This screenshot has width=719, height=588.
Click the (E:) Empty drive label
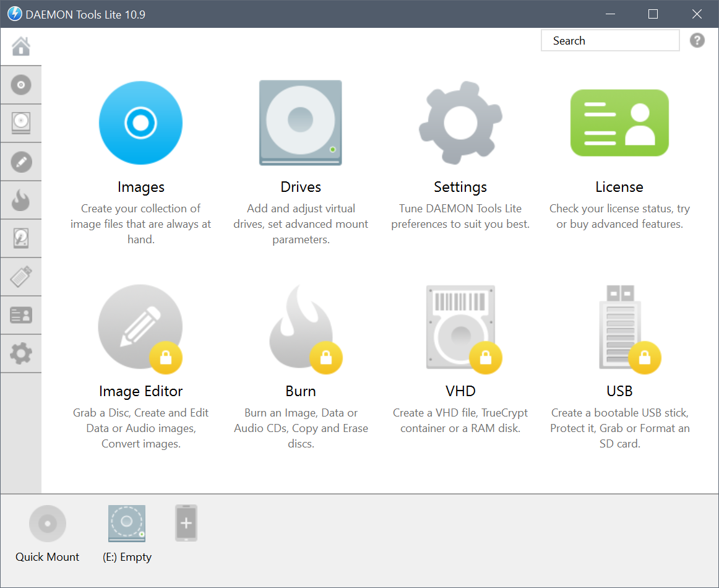coord(127,557)
